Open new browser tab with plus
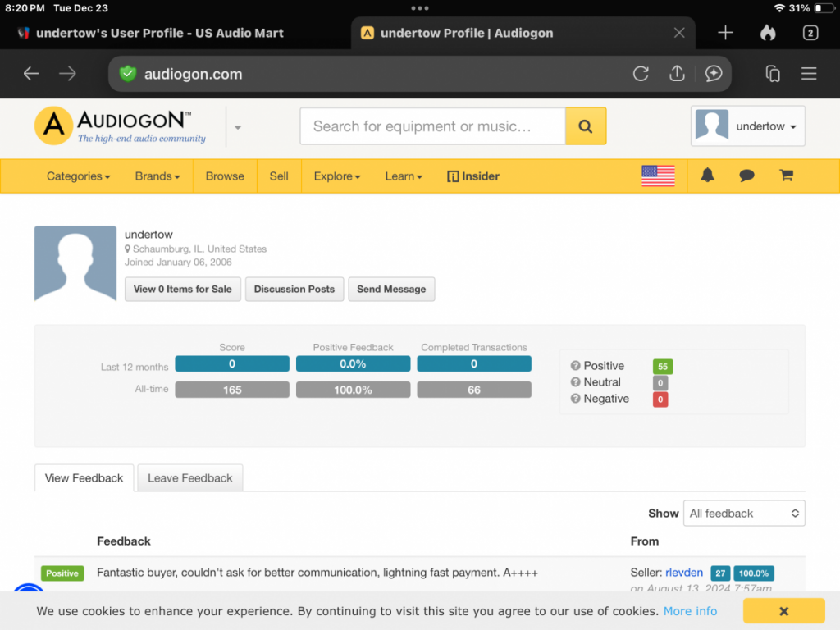The height and width of the screenshot is (630, 840). [725, 33]
